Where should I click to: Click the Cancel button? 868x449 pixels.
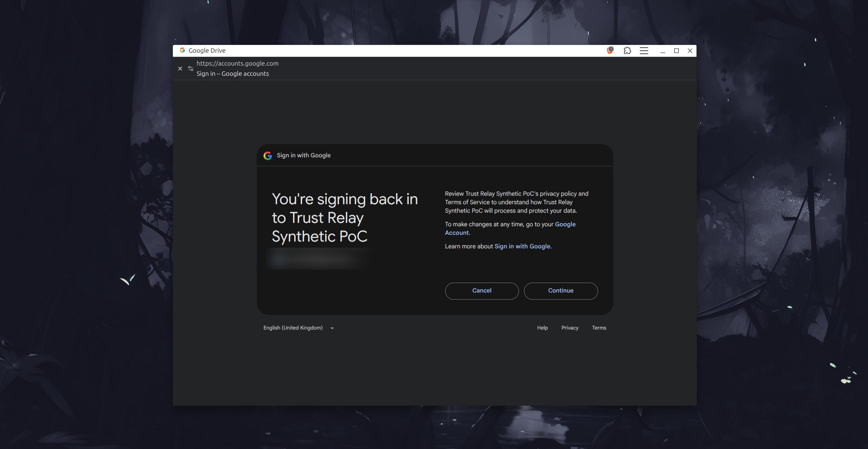point(482,291)
